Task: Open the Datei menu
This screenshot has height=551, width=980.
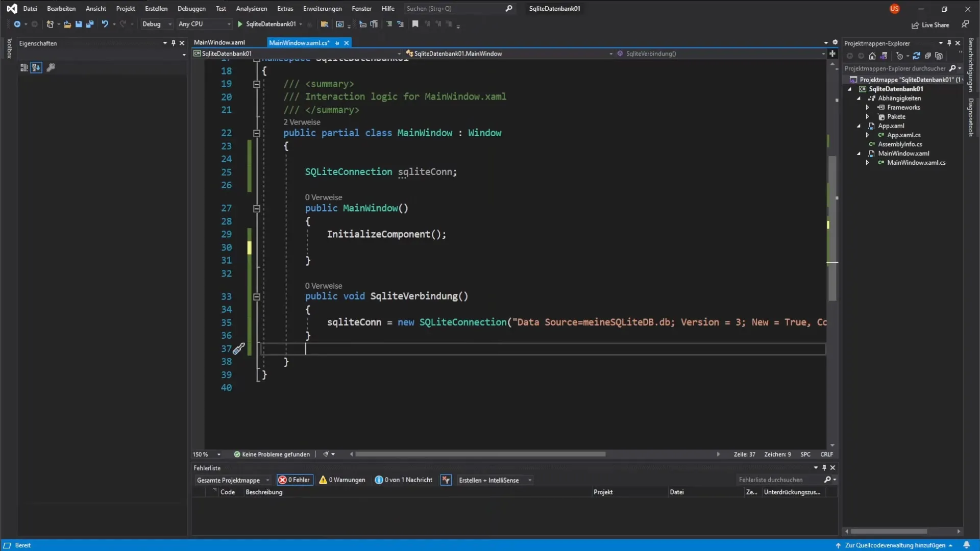Action: coord(30,9)
